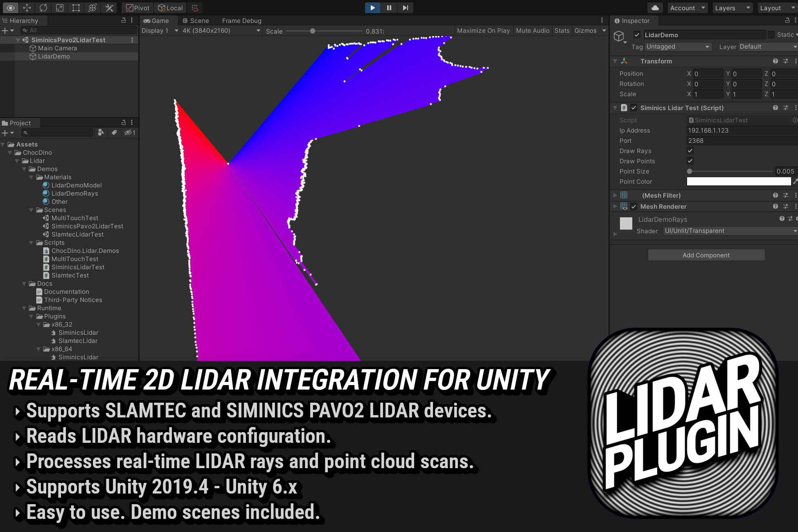Disable the Draw Points checkbox

(x=690, y=161)
